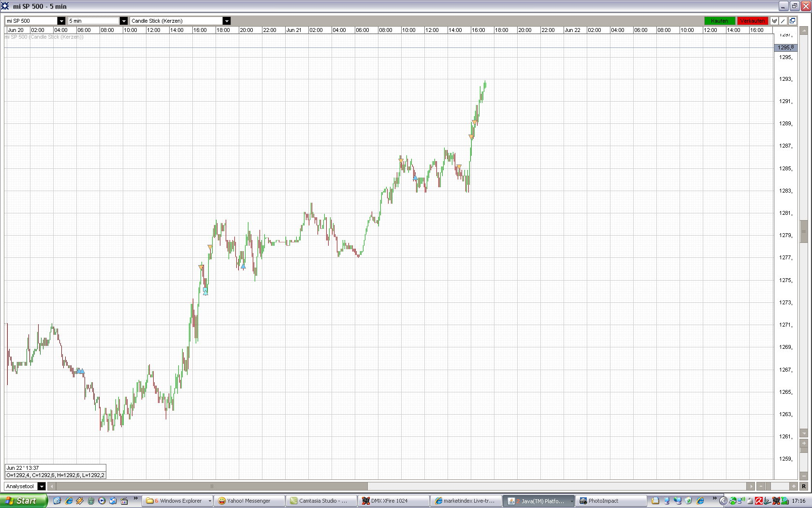The height and width of the screenshot is (508, 812).
Task: Open the Candle Stick (Kerzen) chart dropdown
Action: [227, 21]
